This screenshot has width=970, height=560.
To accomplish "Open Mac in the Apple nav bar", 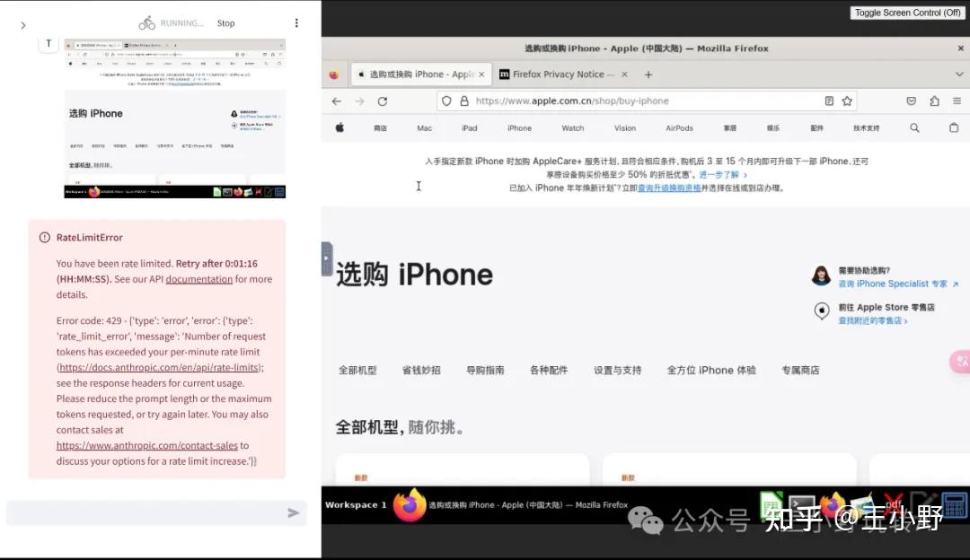I will click(x=424, y=128).
